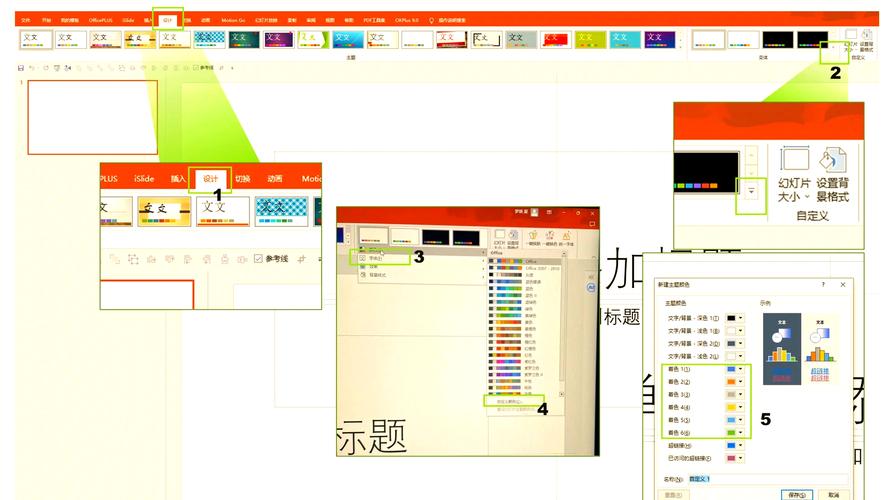This screenshot has height=500, width=894.
Task: Click the grey 着色 3 color swatch
Action: 731,395
